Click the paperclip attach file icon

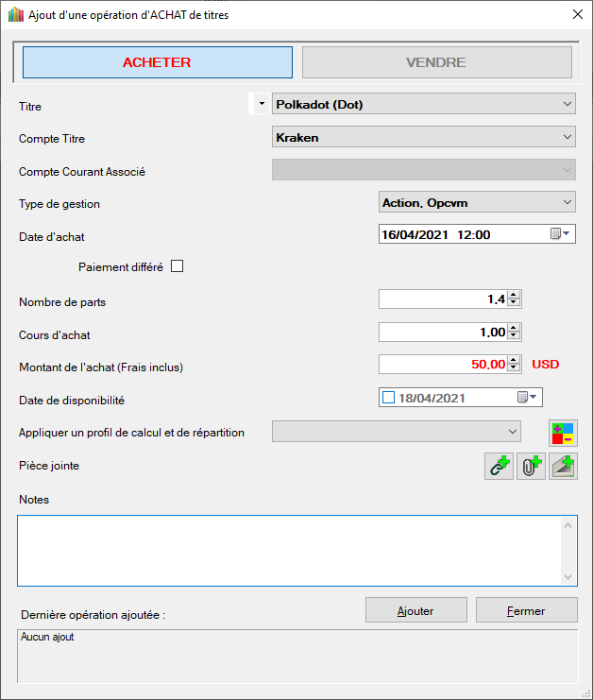click(x=531, y=466)
